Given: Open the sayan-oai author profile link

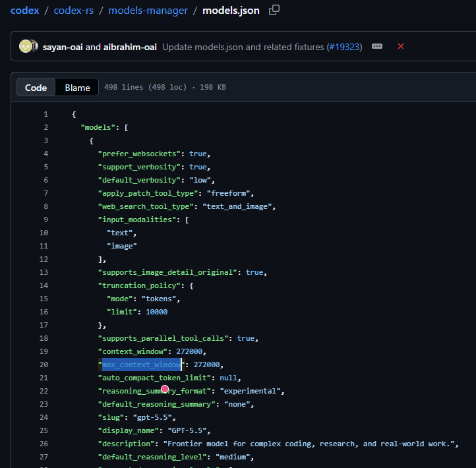Looking at the screenshot, I should [63, 47].
